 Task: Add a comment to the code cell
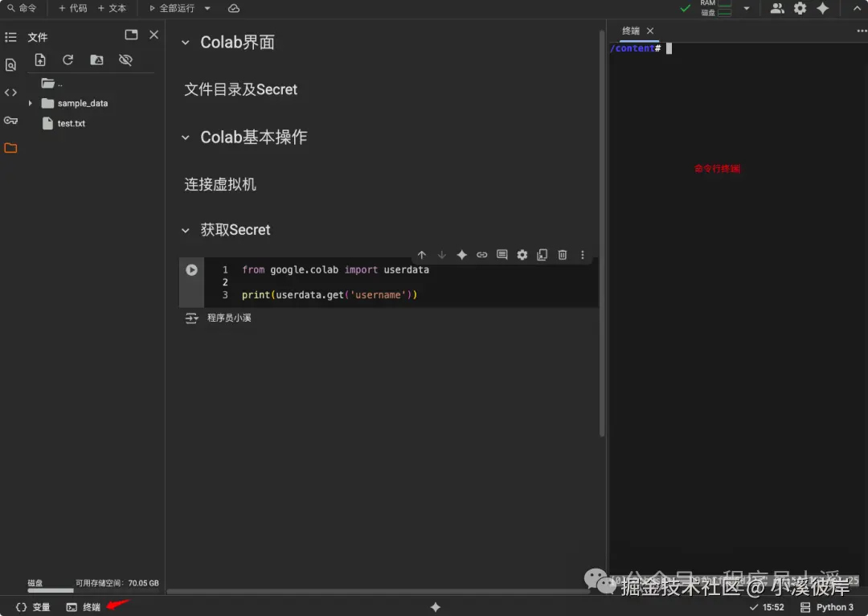tap(502, 254)
